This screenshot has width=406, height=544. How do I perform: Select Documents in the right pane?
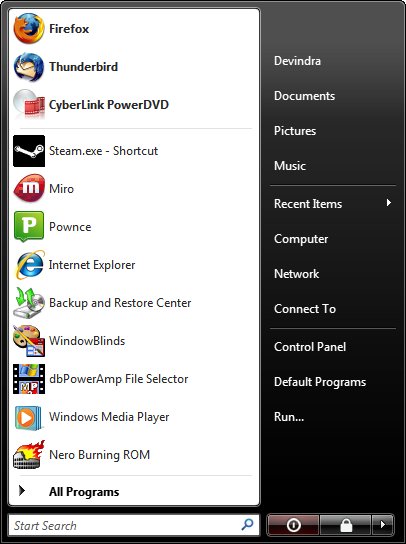pos(304,96)
